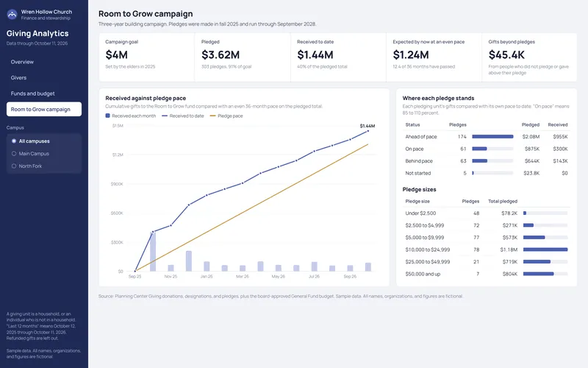Screen dimensions: 588x368
Task: Click the $719K total pledged cell
Action: (510, 262)
